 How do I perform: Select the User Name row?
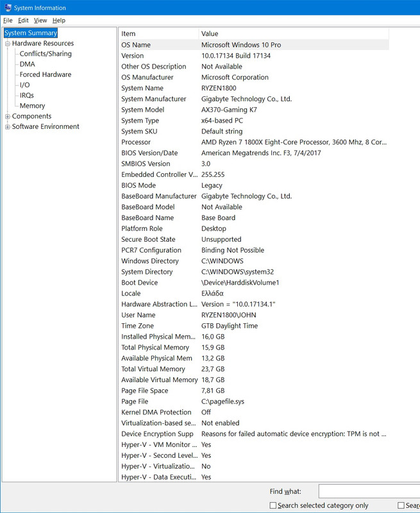pos(255,315)
